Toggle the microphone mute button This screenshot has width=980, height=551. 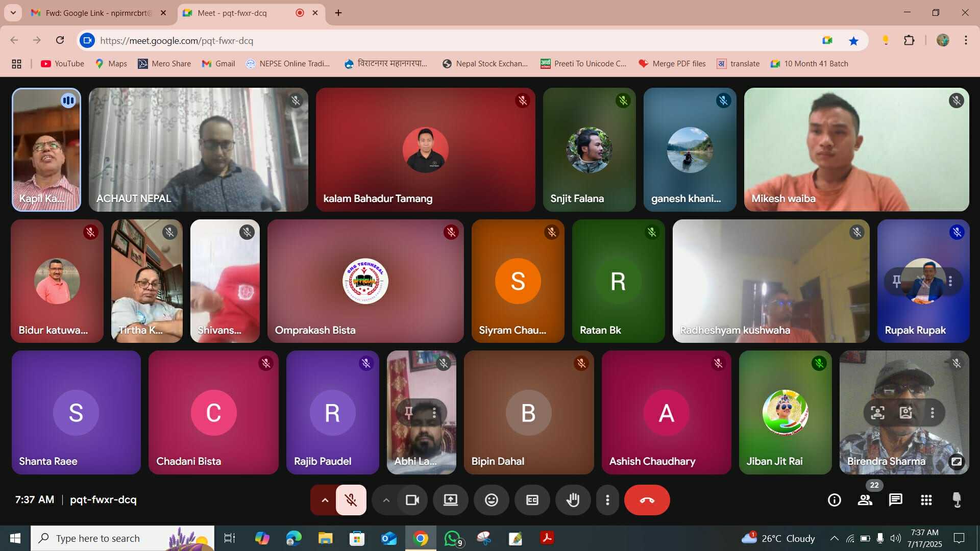(351, 500)
